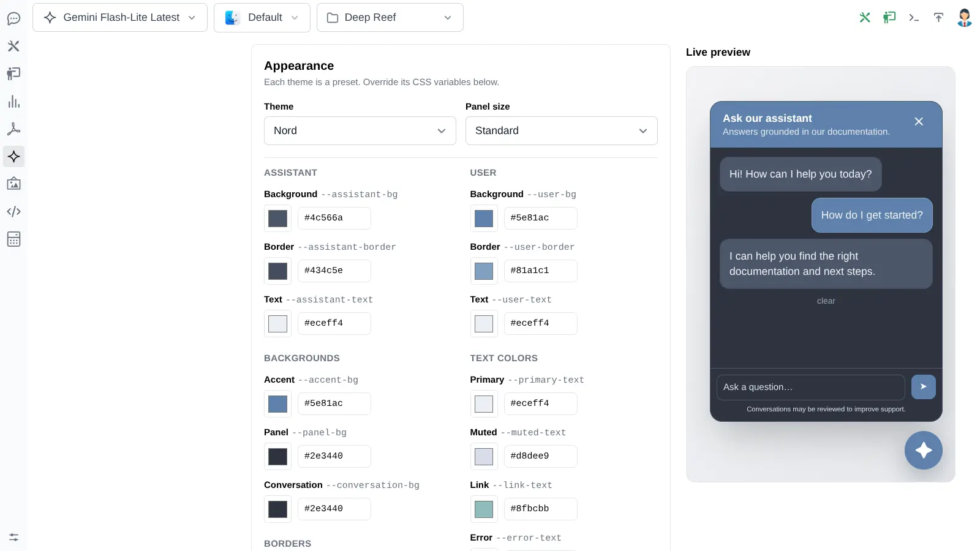Click the Live preview heading
Viewport: 980px width, 551px height.
pyautogui.click(x=718, y=53)
